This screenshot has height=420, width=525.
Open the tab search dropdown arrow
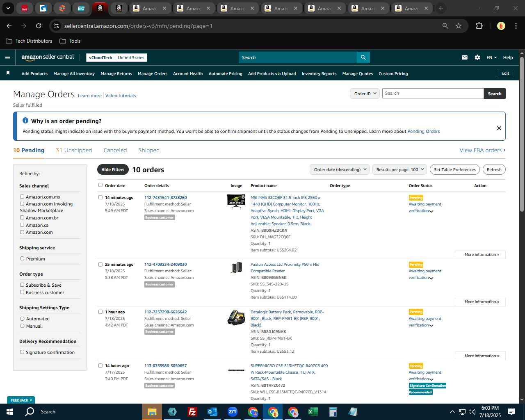(8, 8)
